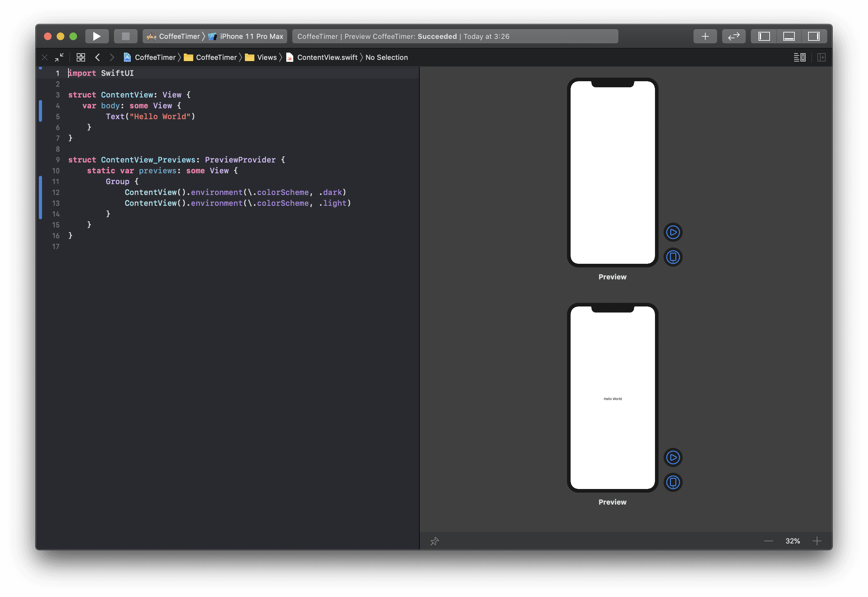868x597 pixels.
Task: Open the related items grid menu
Action: pyautogui.click(x=81, y=57)
